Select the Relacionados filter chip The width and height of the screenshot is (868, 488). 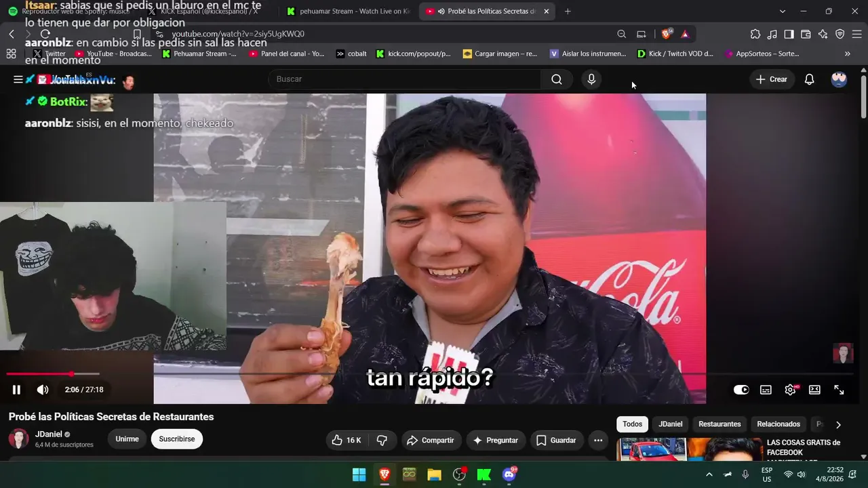coord(778,424)
